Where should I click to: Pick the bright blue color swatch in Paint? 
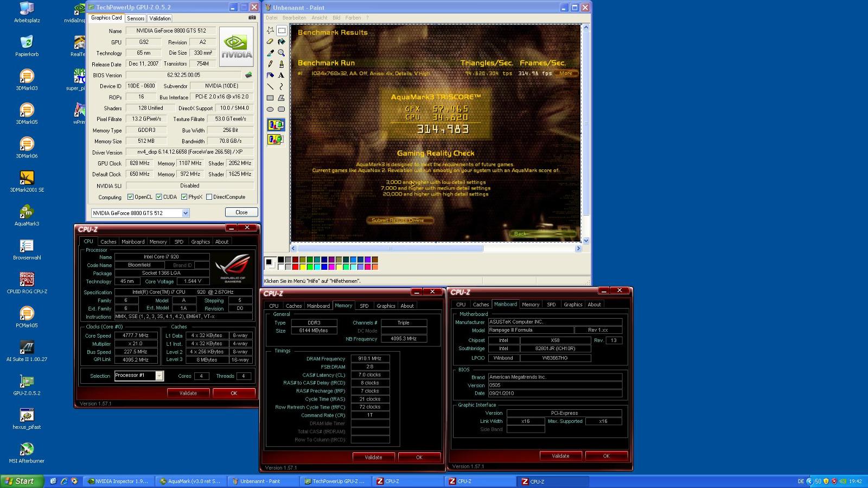point(324,267)
